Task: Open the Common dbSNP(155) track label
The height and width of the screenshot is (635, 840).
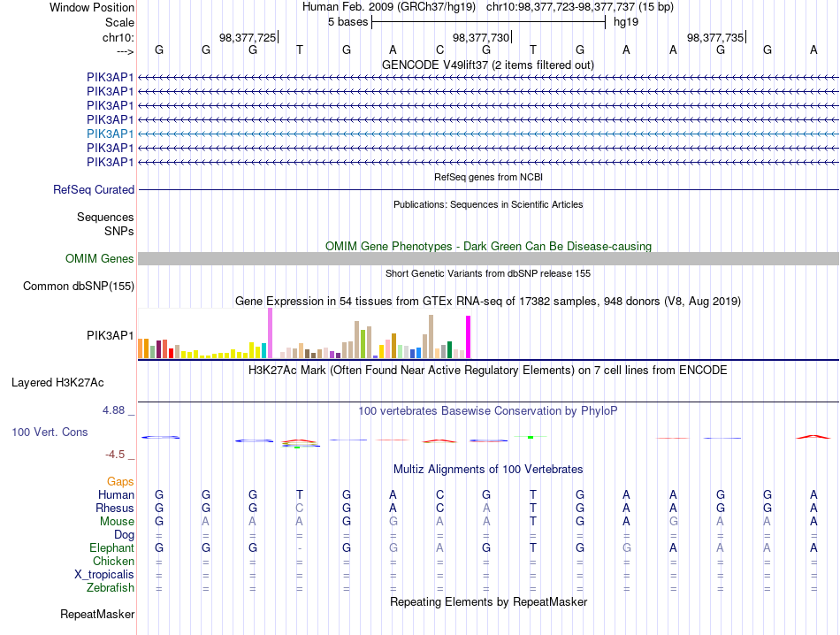Action: coord(79,287)
